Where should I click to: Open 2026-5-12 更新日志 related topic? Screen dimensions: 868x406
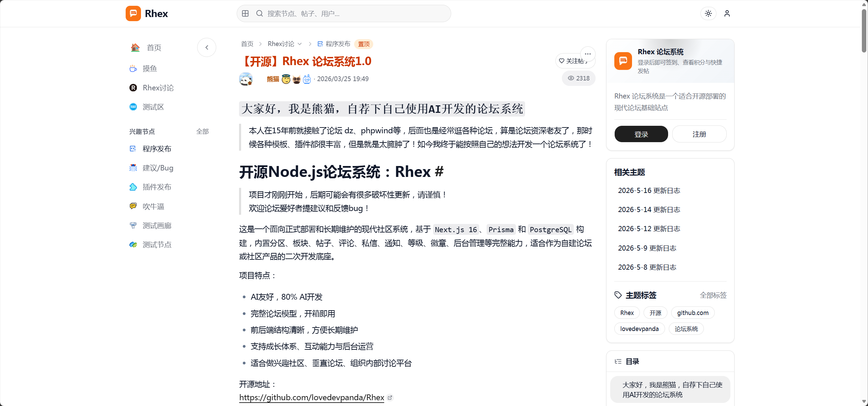(649, 228)
